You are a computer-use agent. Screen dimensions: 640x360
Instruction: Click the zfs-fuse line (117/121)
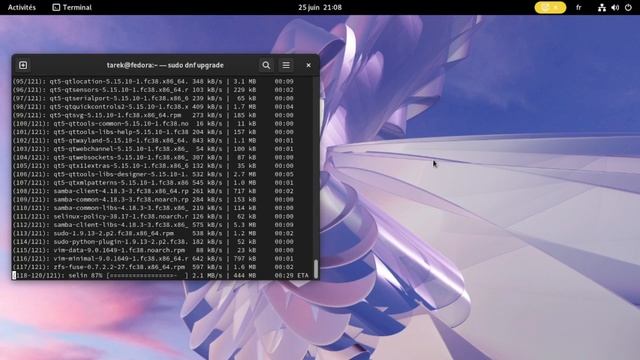click(x=153, y=267)
